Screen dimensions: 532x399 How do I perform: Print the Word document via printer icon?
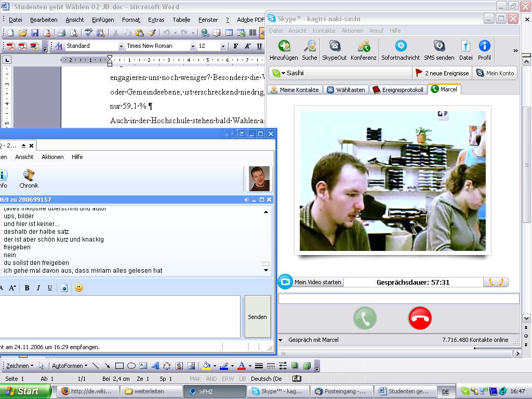(x=61, y=33)
